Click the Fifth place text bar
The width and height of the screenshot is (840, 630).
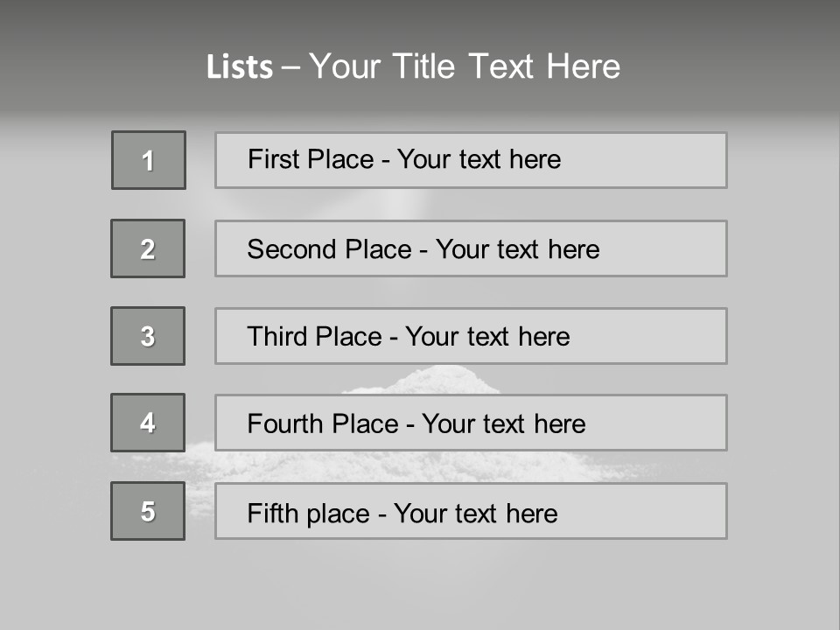[471, 511]
